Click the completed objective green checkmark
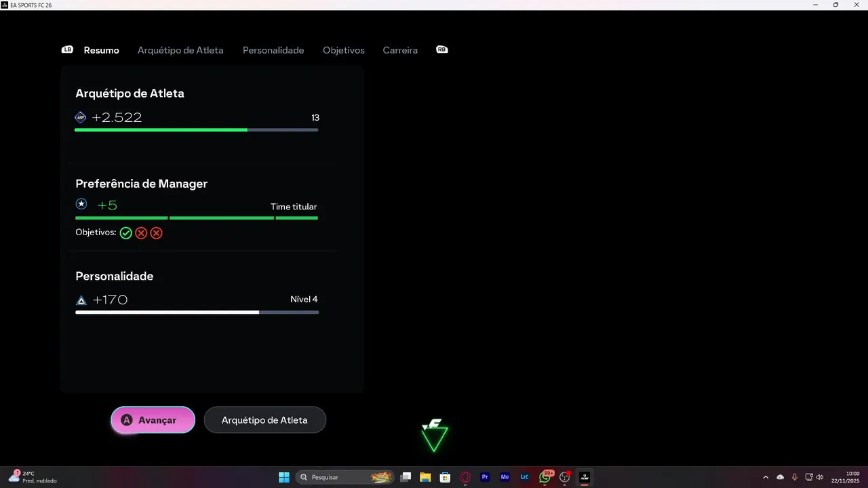This screenshot has width=868, height=488. [x=126, y=233]
